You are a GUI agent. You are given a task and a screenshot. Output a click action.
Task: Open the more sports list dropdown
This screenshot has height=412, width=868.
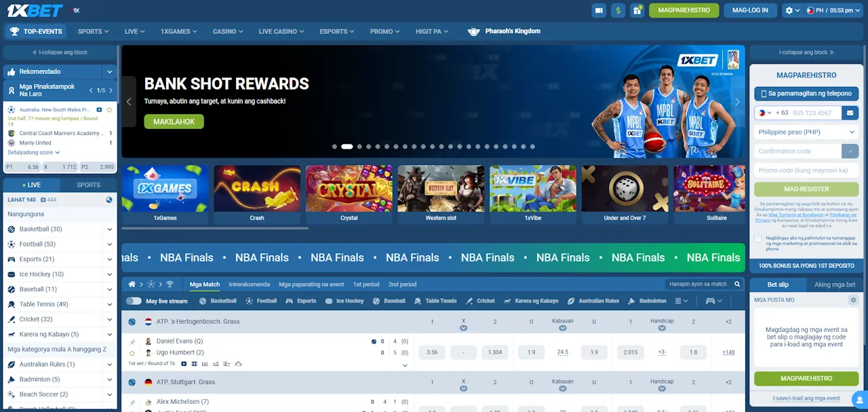(x=682, y=301)
